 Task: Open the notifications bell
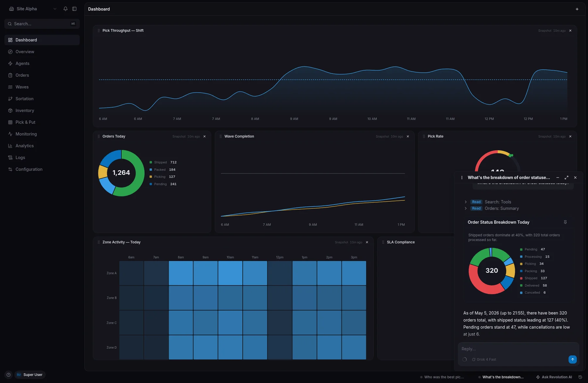65,9
